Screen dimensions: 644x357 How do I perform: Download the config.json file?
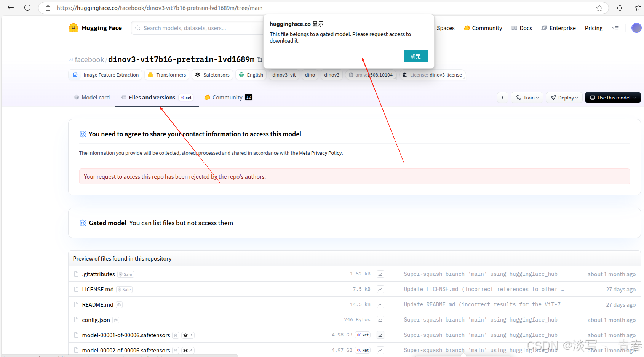(x=380, y=320)
